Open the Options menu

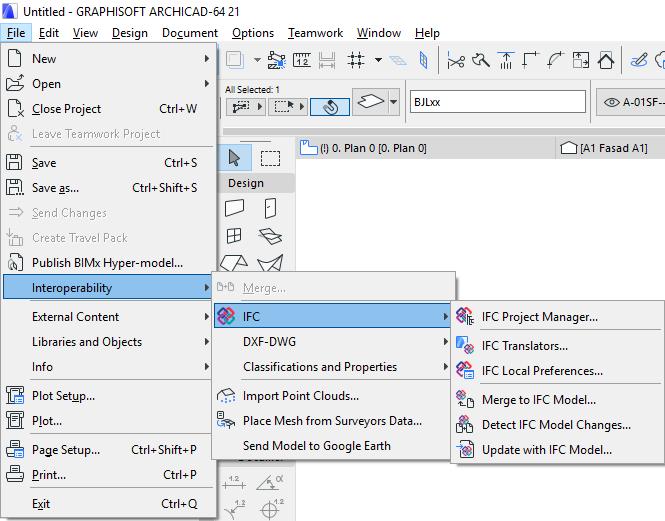point(253,33)
